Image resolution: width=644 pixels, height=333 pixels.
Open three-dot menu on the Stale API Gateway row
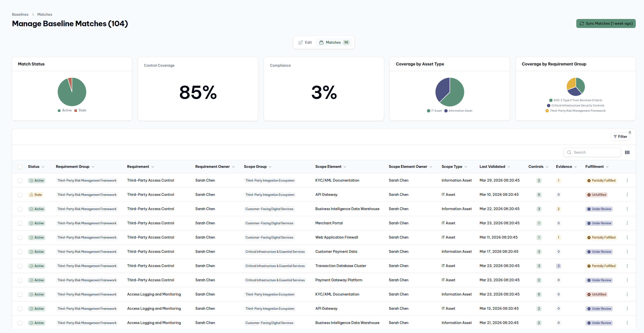(627, 195)
